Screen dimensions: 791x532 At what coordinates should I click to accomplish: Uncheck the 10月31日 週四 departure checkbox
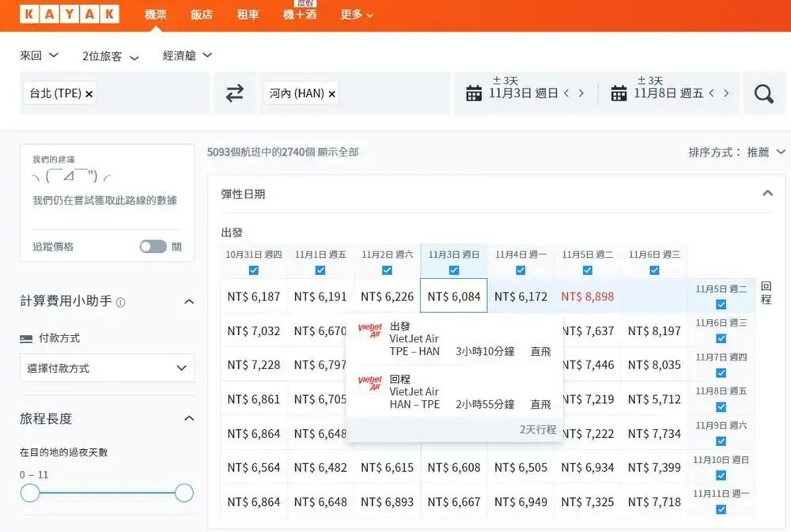coord(253,270)
